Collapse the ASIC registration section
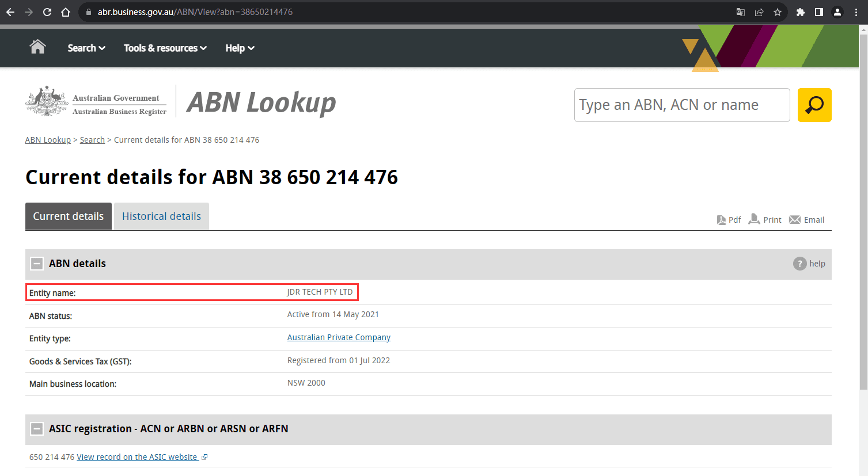 [37, 429]
